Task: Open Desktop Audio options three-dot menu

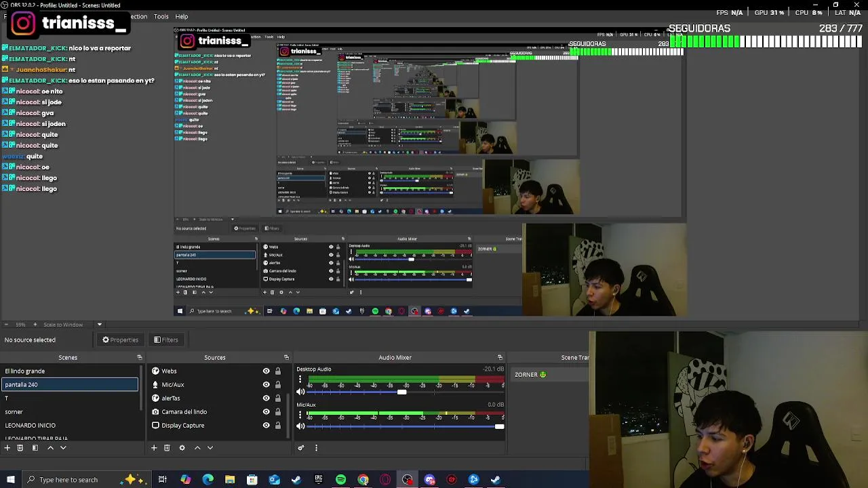Action: click(300, 380)
